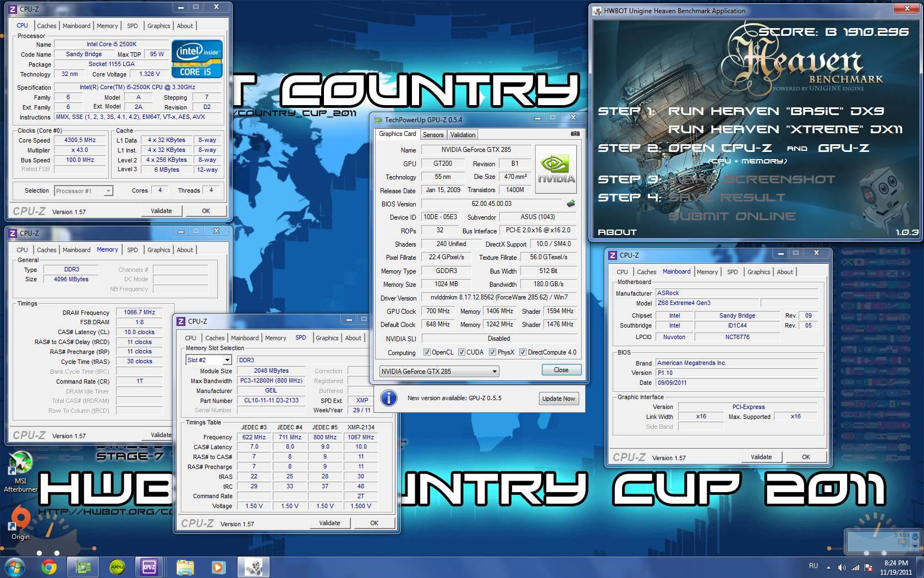Open the Windows Start menu

(14, 566)
